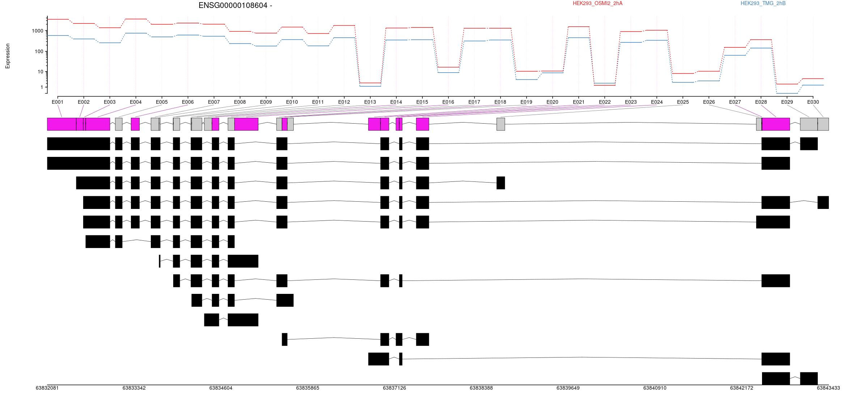This screenshot has height=394, width=868.
Task: Click exon label E006
Action: 188,102
